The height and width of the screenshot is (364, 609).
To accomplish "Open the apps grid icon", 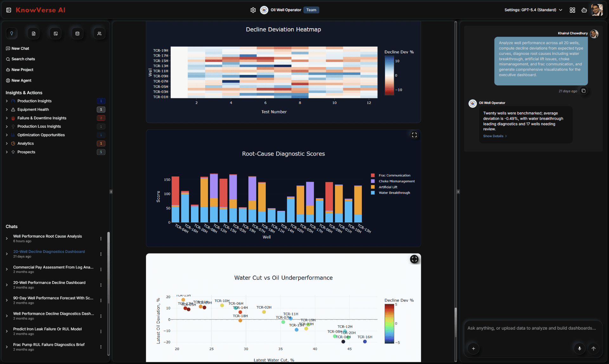I will pos(572,10).
